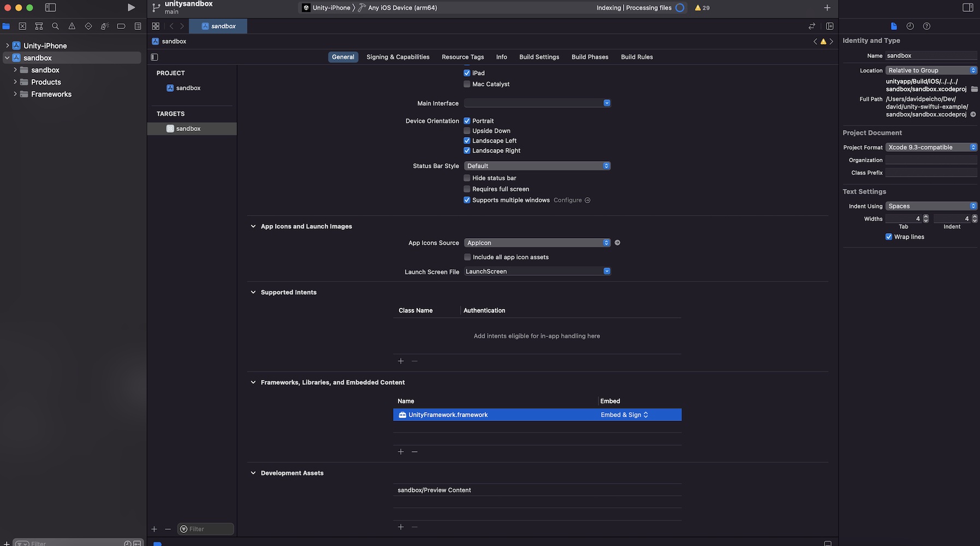Open the Build Settings tab
This screenshot has width=980, height=546.
pos(539,57)
